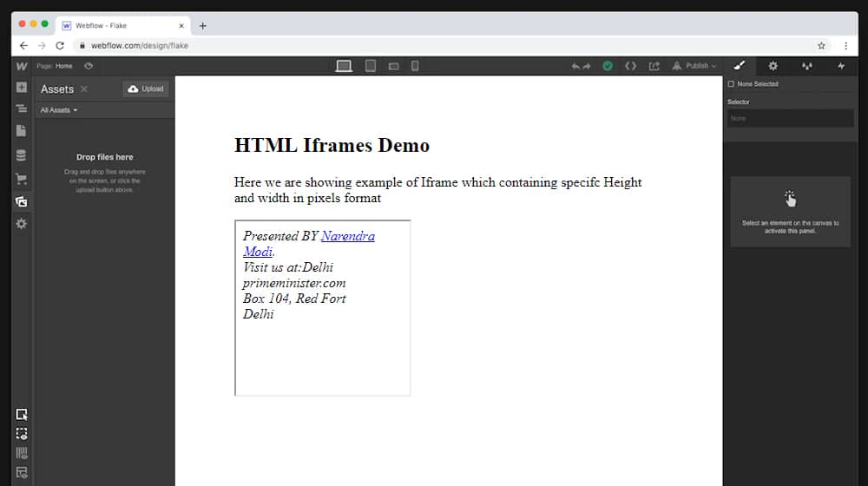Click the address bar URL

[x=140, y=45]
